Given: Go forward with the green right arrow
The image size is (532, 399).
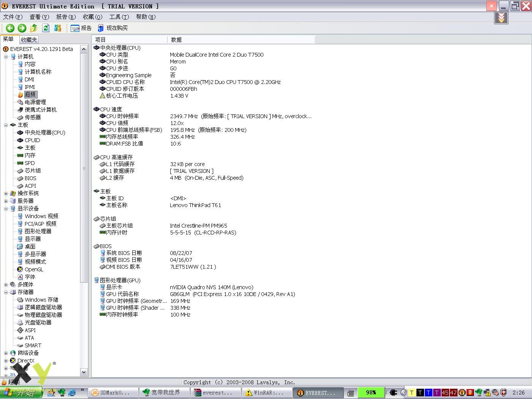Looking at the screenshot, I should 22,28.
